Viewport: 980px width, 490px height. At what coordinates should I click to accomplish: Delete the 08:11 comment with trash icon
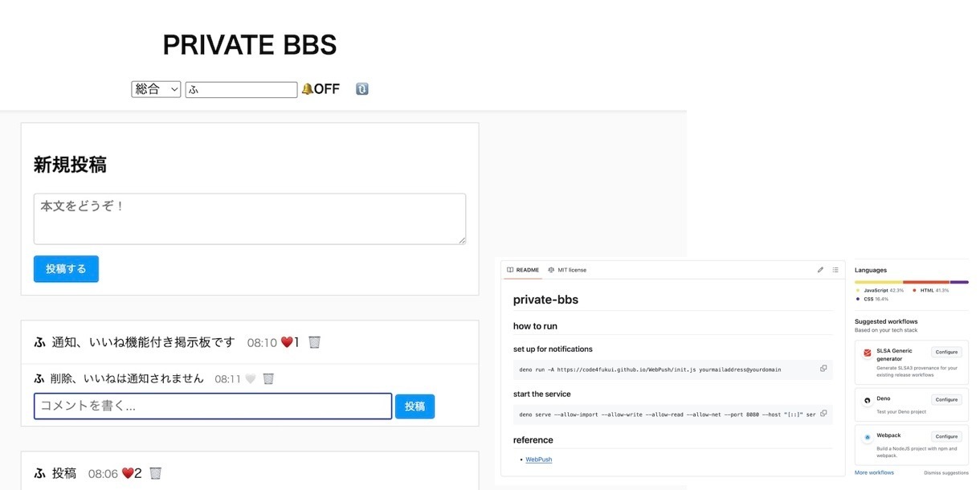coord(268,378)
